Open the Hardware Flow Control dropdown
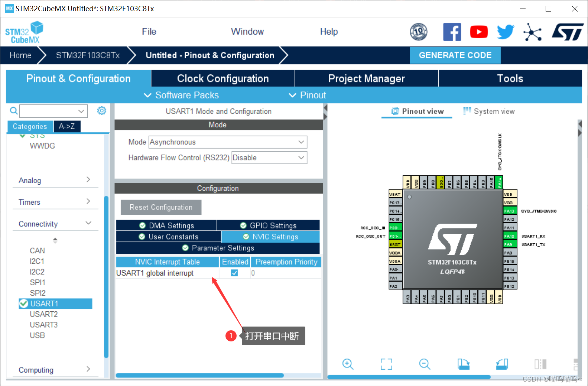Screen dimensions: 588x386 pyautogui.click(x=269, y=158)
